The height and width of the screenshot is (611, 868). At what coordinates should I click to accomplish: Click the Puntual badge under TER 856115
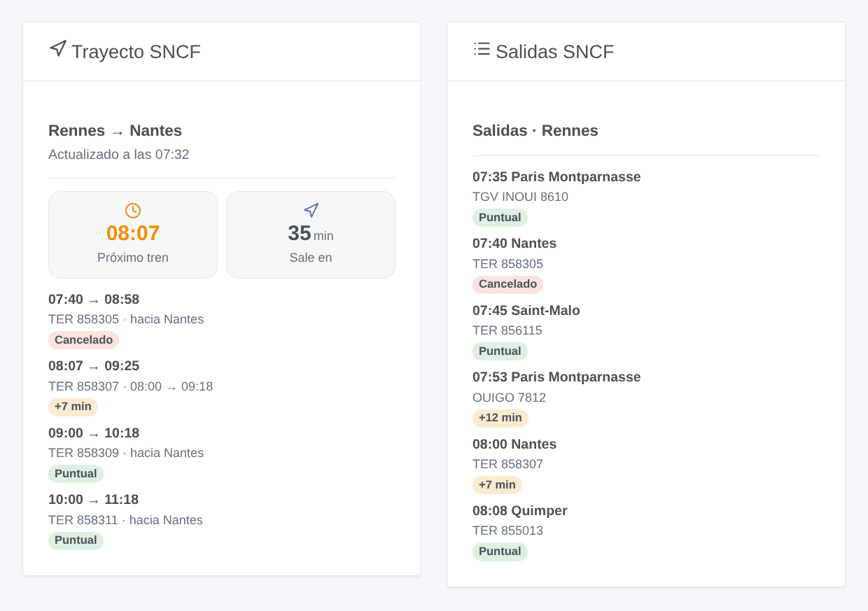(500, 351)
